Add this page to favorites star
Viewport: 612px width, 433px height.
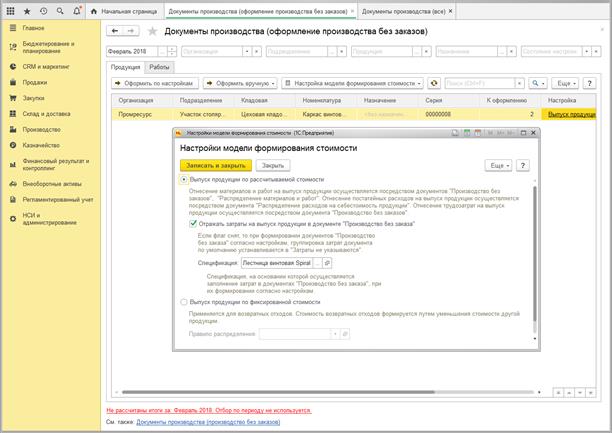152,31
